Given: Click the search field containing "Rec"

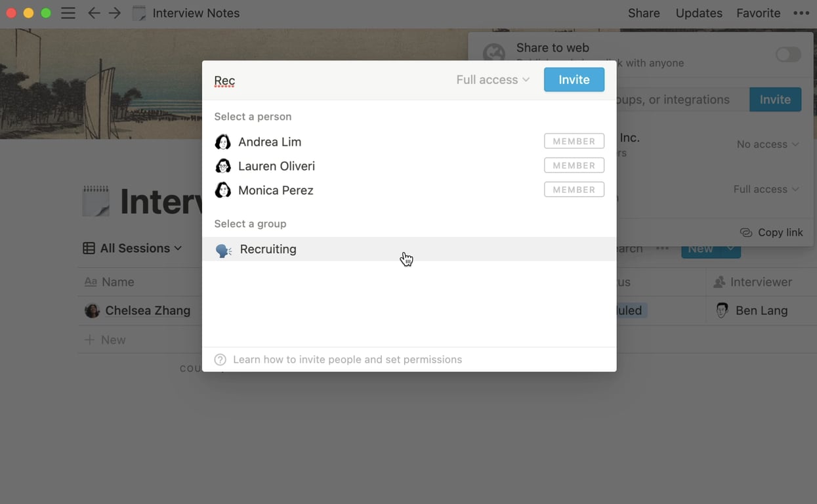Looking at the screenshot, I should pos(328,81).
